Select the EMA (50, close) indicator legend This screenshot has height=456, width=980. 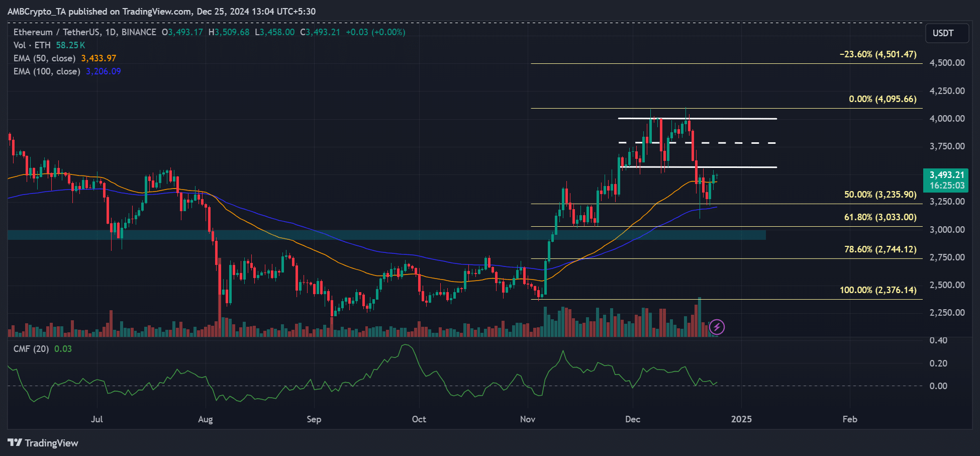(45, 58)
